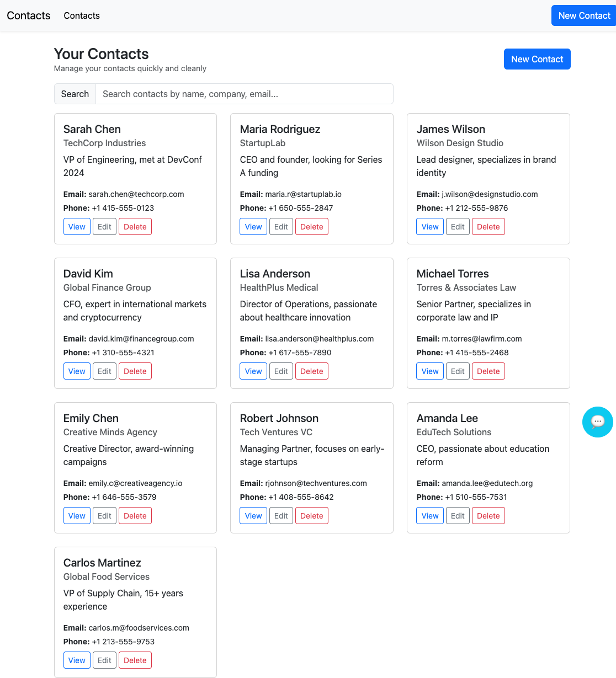Click the Carlos Martinez card name
This screenshot has height=678, width=616.
click(102, 563)
